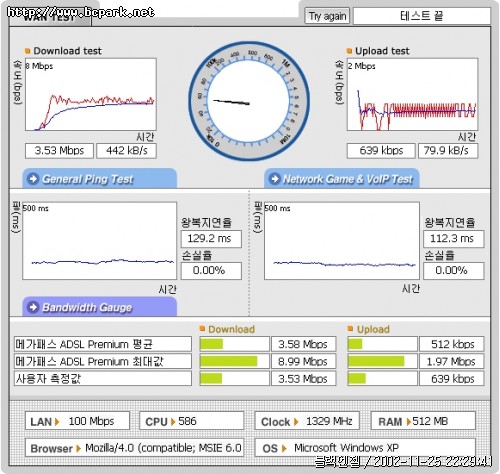Click the user 639 kbps upload bar
This screenshot has height=474, width=500.
[382, 379]
